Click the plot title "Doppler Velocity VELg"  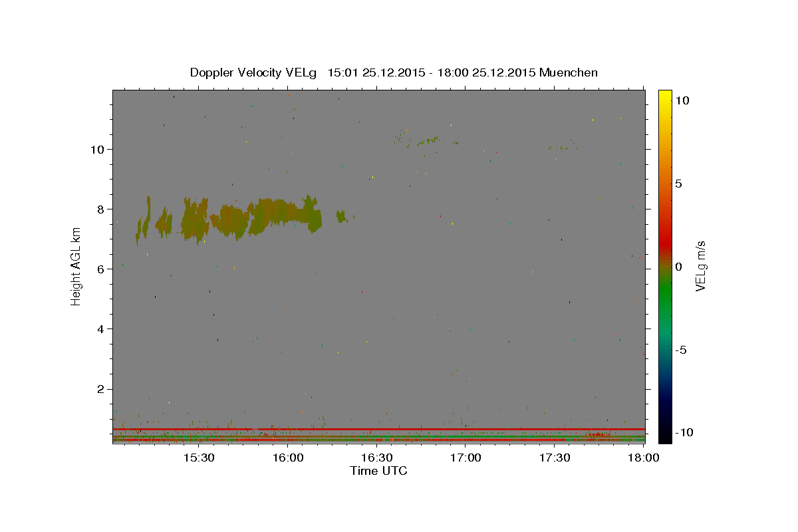255,72
